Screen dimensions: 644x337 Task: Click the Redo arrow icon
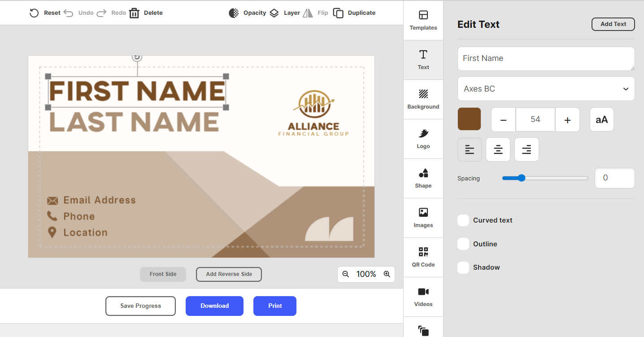101,13
